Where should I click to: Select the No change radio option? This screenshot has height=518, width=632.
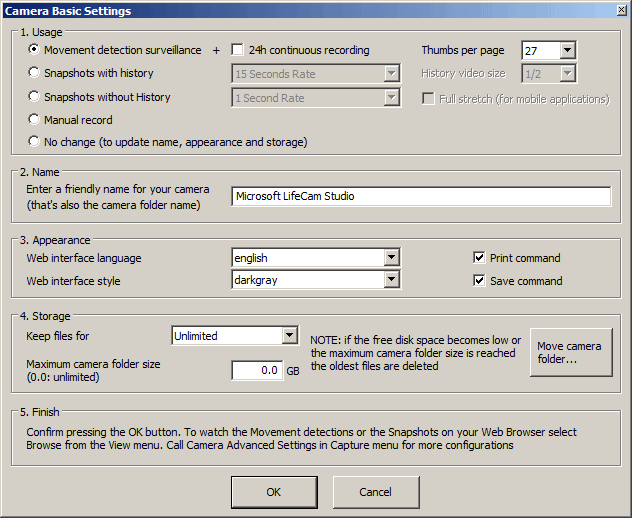click(x=35, y=142)
